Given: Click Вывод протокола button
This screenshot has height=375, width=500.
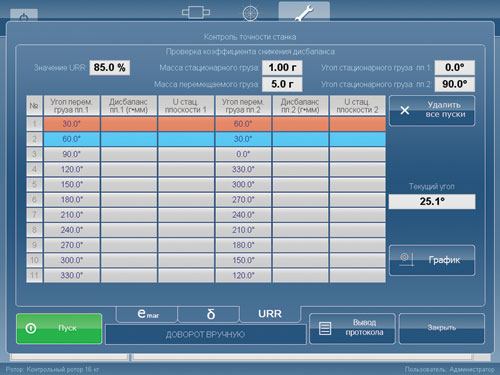Looking at the screenshot, I should click(352, 328).
